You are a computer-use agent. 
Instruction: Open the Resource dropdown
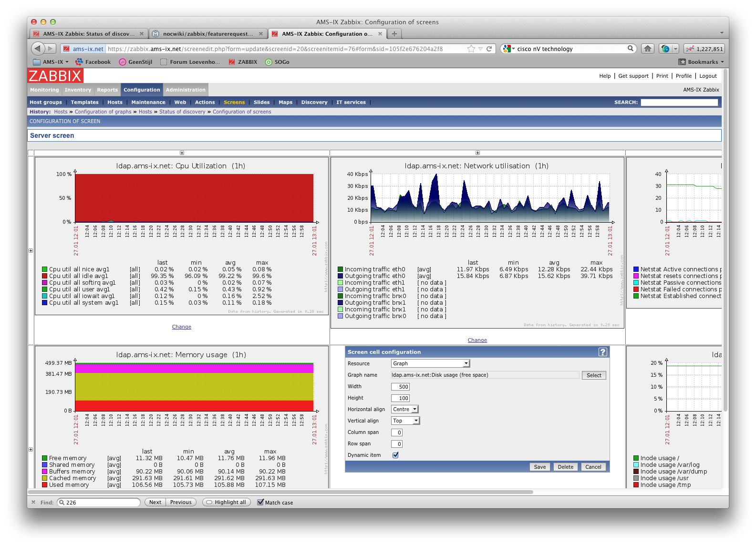tap(430, 363)
